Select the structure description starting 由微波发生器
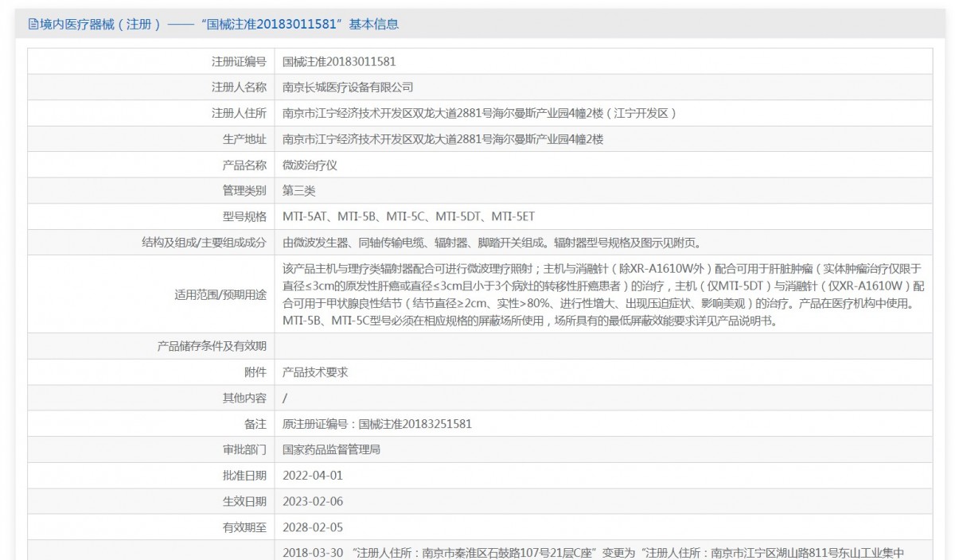Image resolution: width=955 pixels, height=560 pixels. tap(493, 243)
